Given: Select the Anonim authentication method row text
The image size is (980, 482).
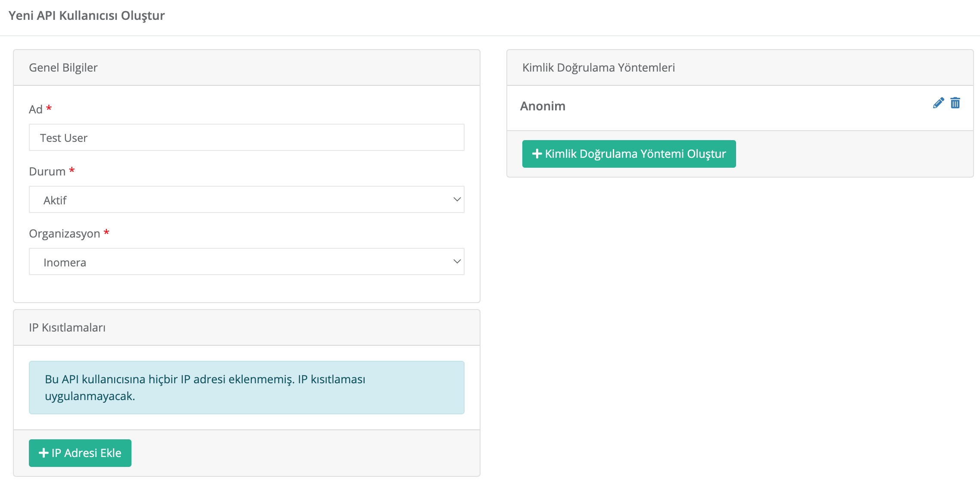Looking at the screenshot, I should (x=543, y=106).
